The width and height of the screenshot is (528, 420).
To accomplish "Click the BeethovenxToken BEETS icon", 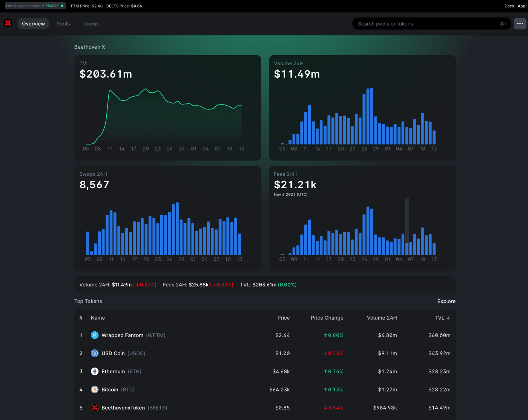I will tap(95, 408).
